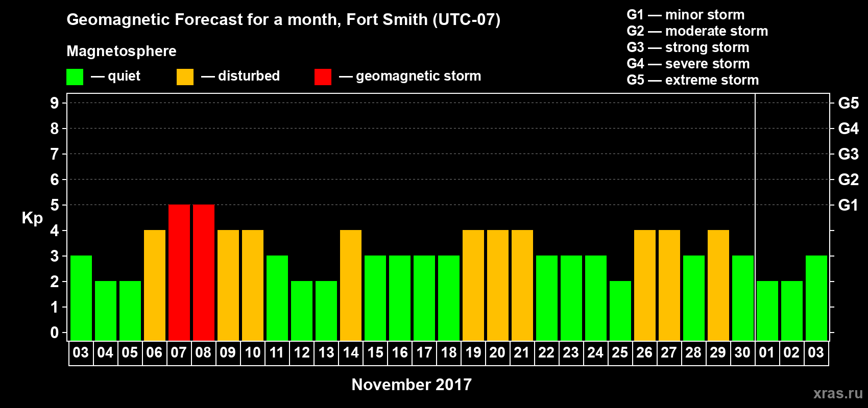The height and width of the screenshot is (408, 868).
Task: Click the date label 30 on axis
Action: tap(742, 352)
